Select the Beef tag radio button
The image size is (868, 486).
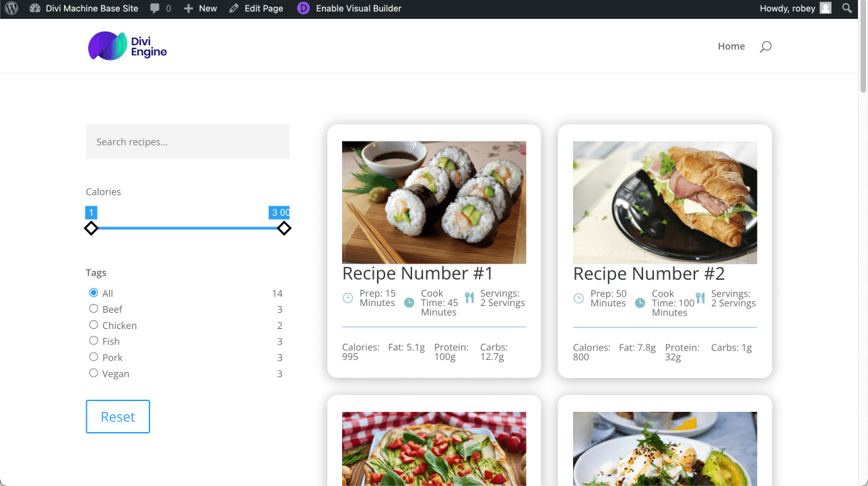(94, 309)
